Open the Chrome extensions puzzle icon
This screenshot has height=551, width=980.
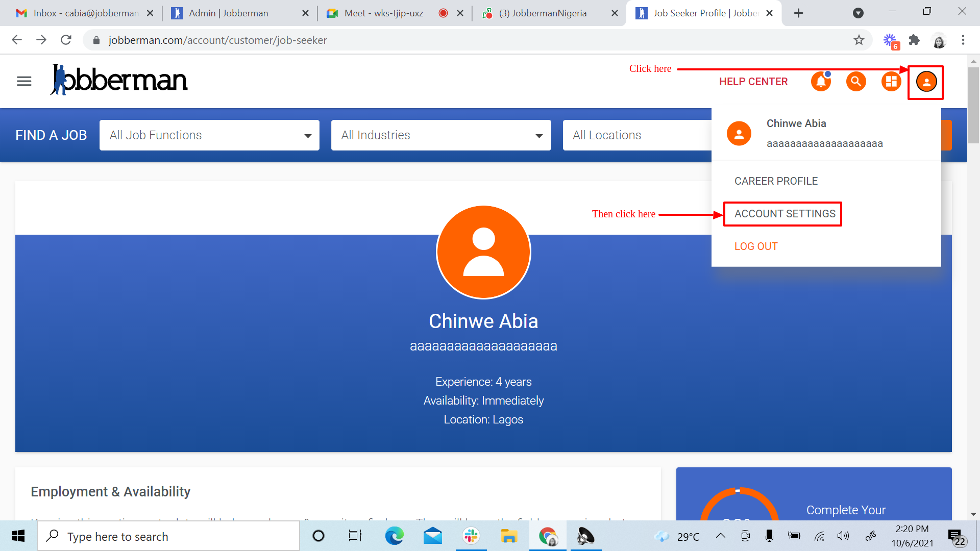click(x=914, y=40)
